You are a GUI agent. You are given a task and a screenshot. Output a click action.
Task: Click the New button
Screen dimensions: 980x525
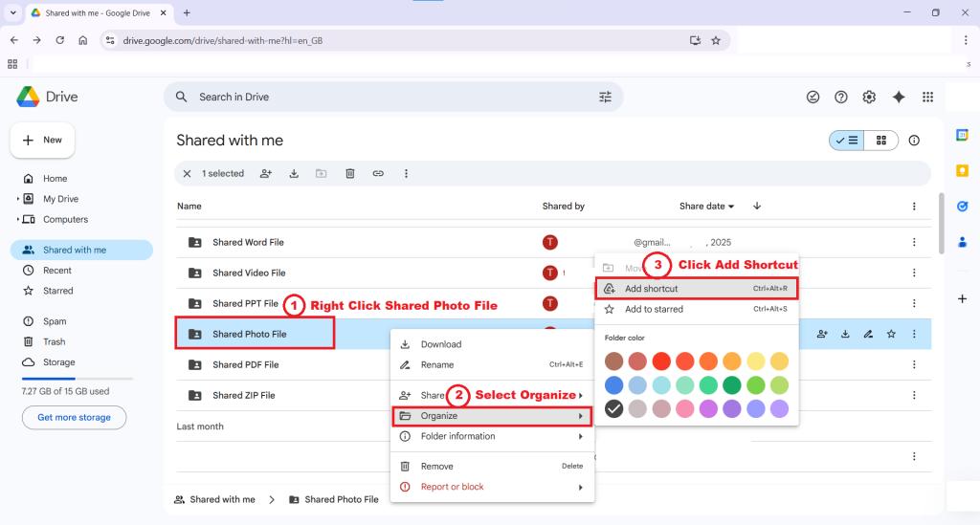[43, 140]
